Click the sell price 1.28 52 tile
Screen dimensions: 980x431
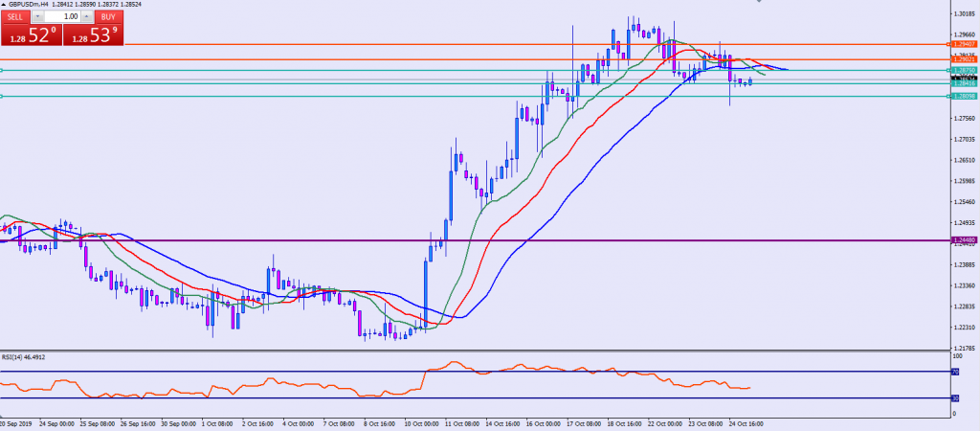[30, 34]
